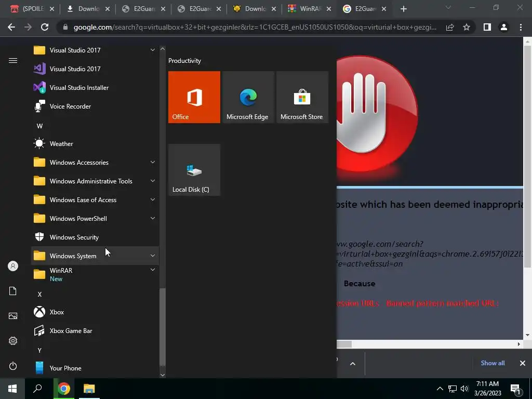Open Microsoft Store tile
The width and height of the screenshot is (532, 399).
coord(302,97)
